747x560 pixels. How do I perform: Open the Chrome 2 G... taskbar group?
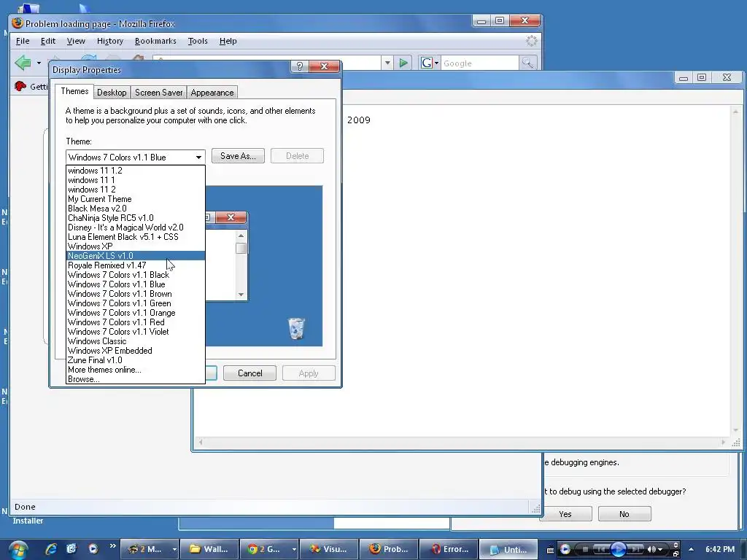269,549
